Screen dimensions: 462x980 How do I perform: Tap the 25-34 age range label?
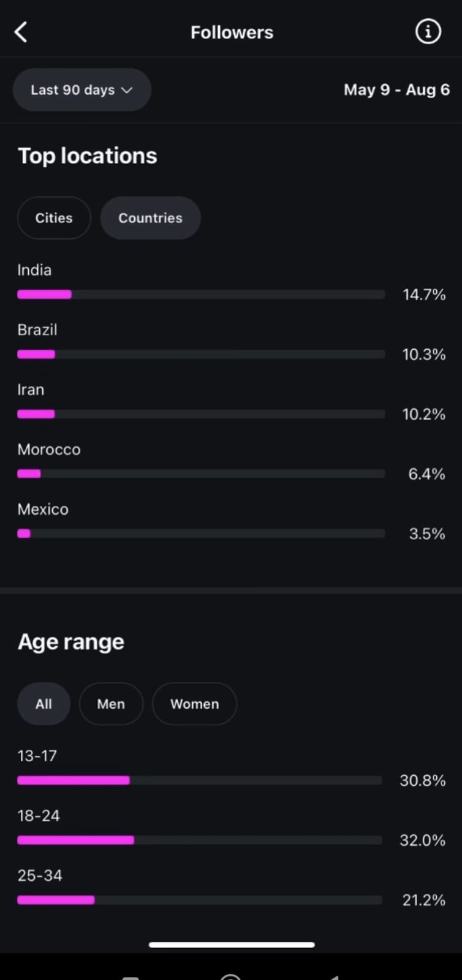click(40, 876)
